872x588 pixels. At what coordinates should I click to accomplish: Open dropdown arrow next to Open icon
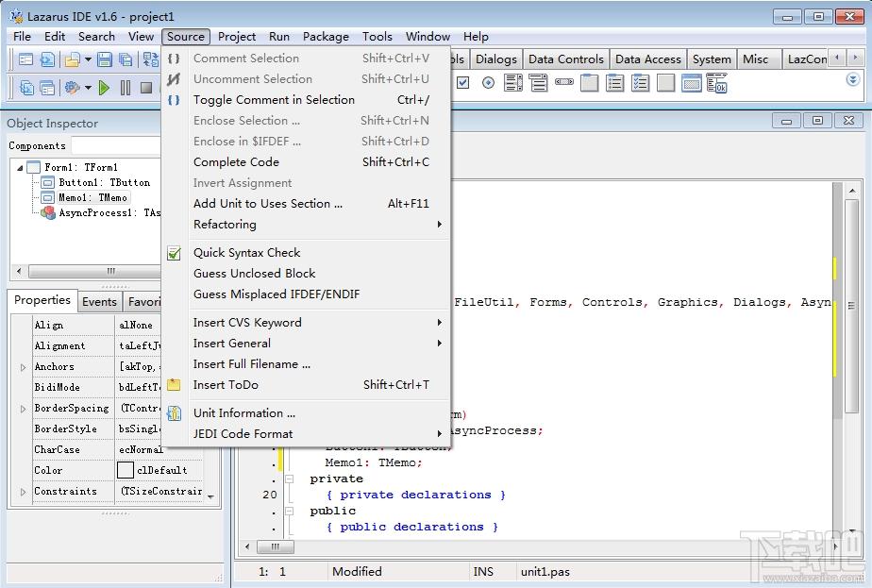click(x=88, y=59)
